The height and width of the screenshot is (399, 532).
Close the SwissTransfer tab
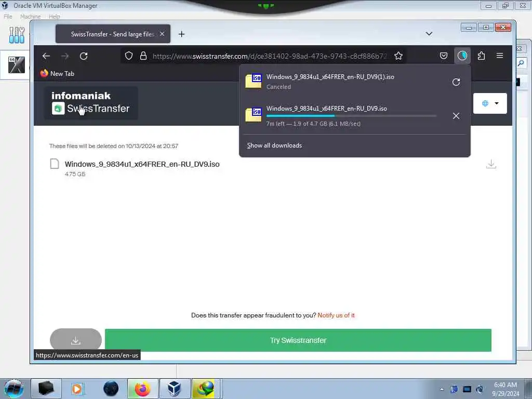(x=162, y=34)
